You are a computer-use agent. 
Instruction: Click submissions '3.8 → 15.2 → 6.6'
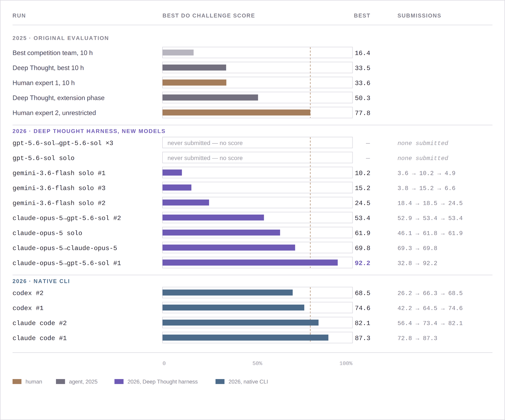pos(426,188)
